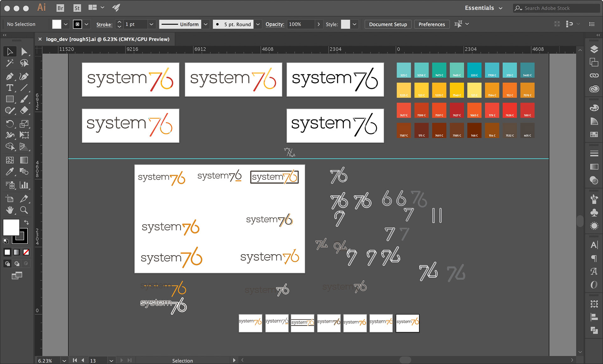603x364 pixels.
Task: Open the stroke color dropdown arrow
Action: pyautogui.click(x=87, y=24)
